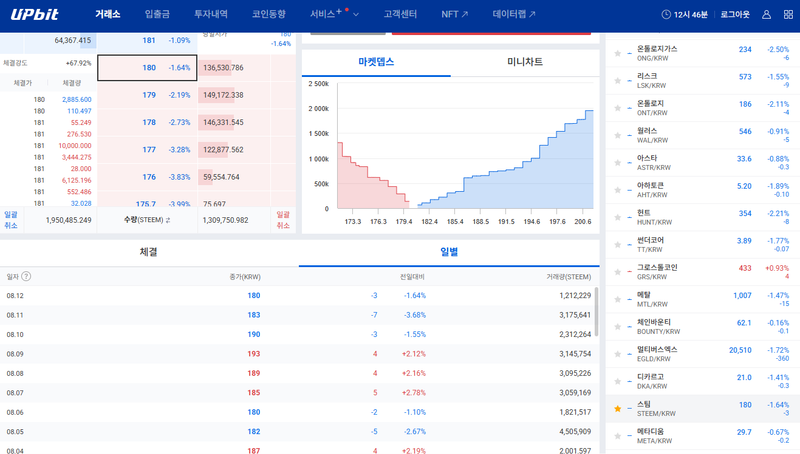
Task: Toggle favorite star for 메타디움
Action: 617,436
